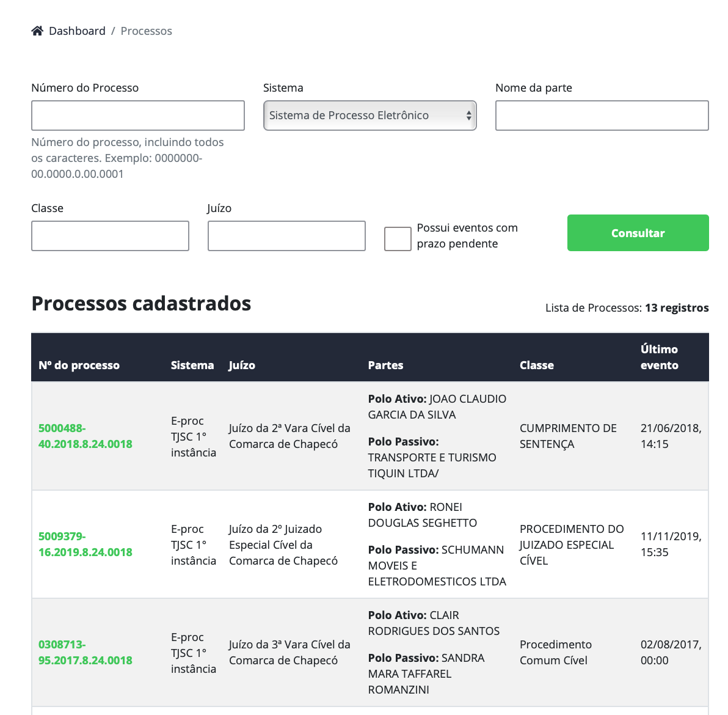Click the Partes column header

pos(385,365)
